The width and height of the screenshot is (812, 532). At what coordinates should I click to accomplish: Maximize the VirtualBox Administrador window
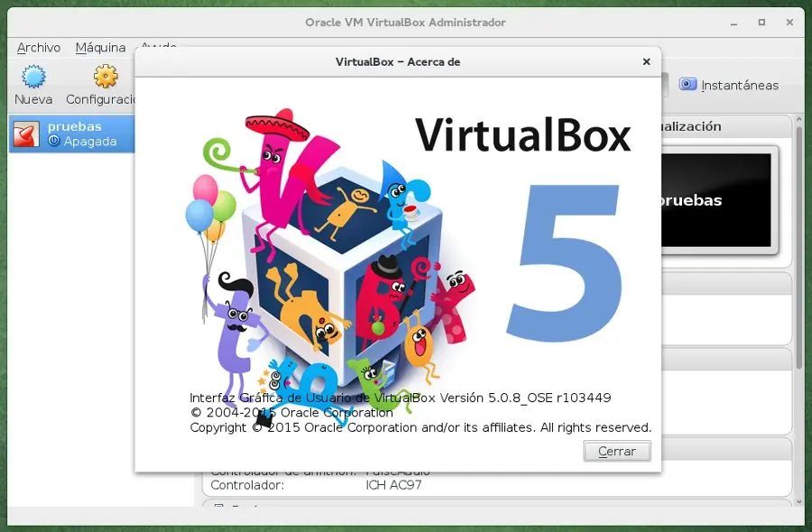tap(761, 23)
